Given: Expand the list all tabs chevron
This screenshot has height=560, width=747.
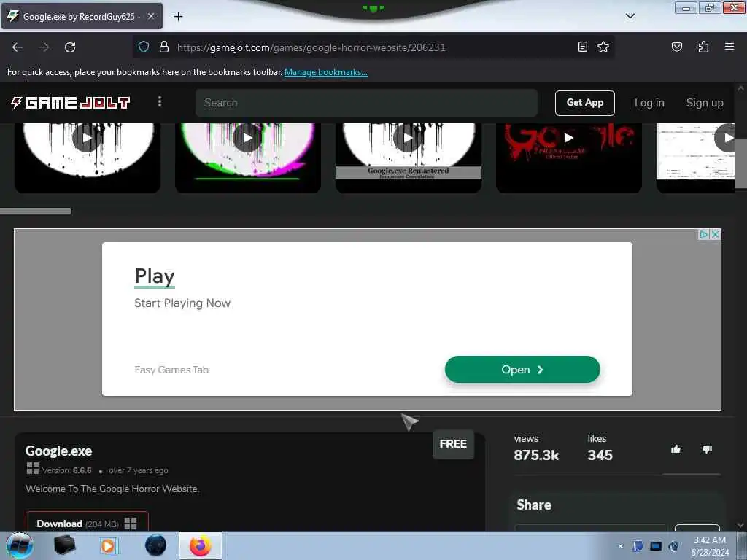Looking at the screenshot, I should click(x=630, y=16).
